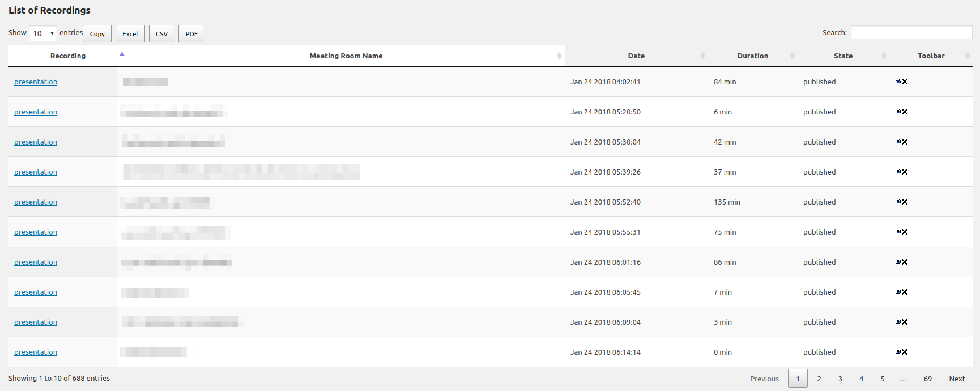
Task: Toggle eye visibility for the 3 min recording
Action: point(898,322)
